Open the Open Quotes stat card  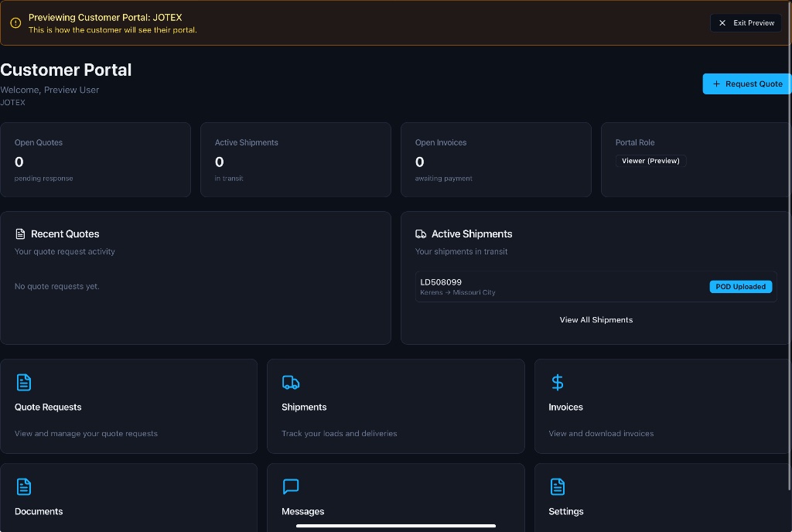(95, 159)
